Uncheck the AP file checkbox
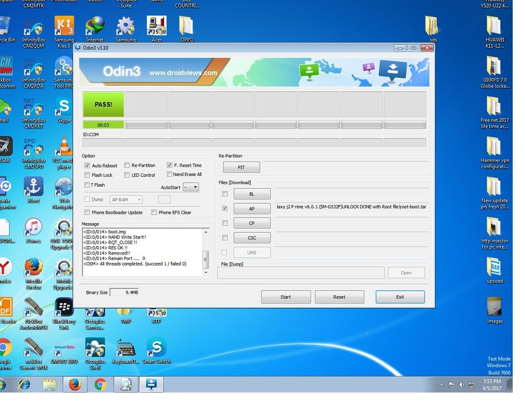Image resolution: width=525 pixels, height=420 pixels. click(225, 209)
